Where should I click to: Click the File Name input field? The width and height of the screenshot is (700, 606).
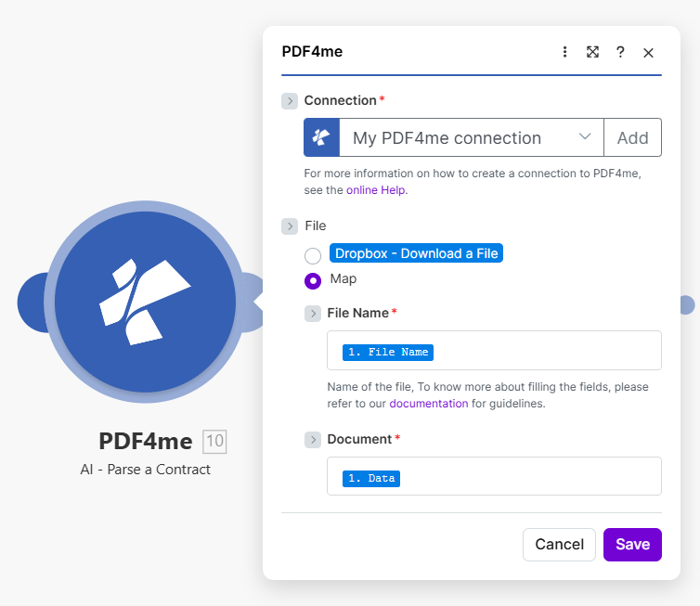[x=494, y=350]
